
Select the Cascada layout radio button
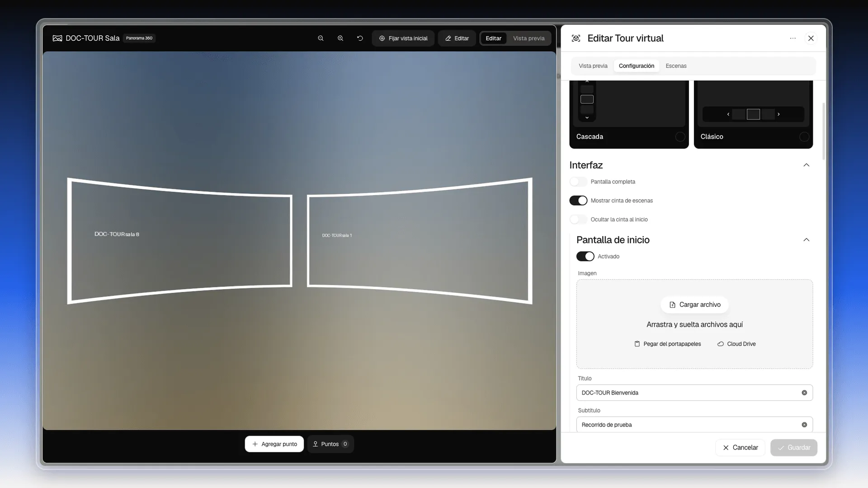[x=680, y=137]
